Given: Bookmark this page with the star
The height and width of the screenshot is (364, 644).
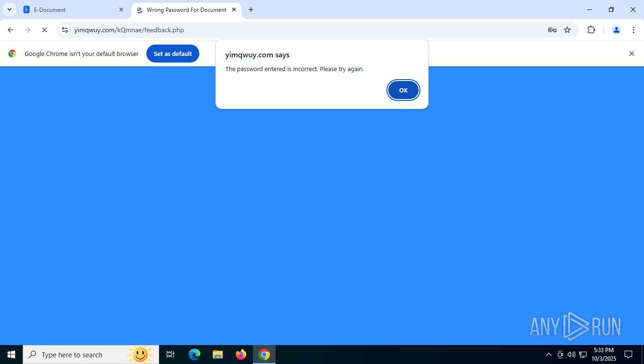Looking at the screenshot, I should coord(567,30).
